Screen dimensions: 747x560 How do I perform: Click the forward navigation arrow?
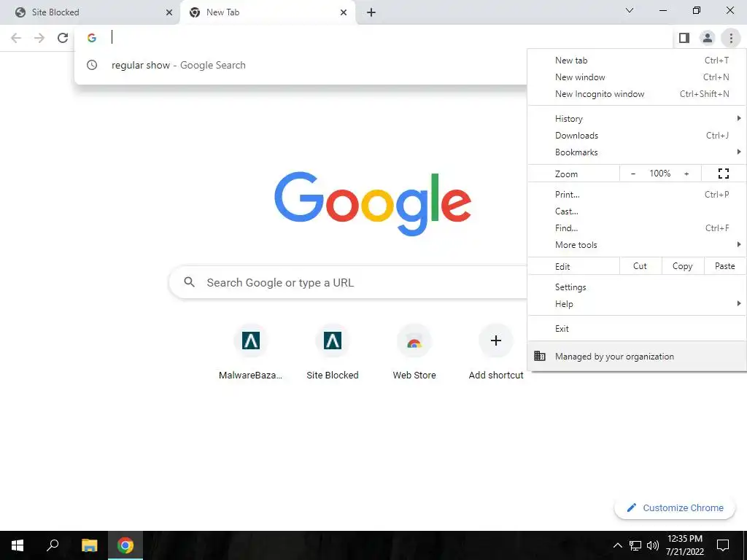pyautogui.click(x=39, y=38)
